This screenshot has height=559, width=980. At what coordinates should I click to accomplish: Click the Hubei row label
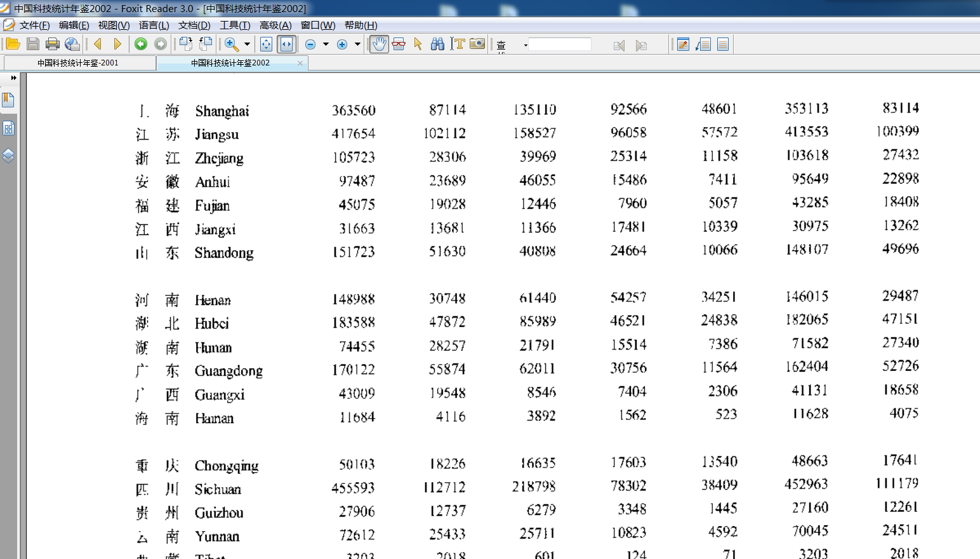pos(211,323)
